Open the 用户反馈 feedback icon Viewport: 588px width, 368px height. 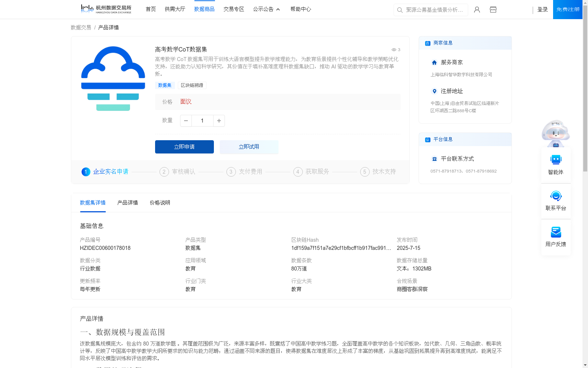(x=556, y=232)
